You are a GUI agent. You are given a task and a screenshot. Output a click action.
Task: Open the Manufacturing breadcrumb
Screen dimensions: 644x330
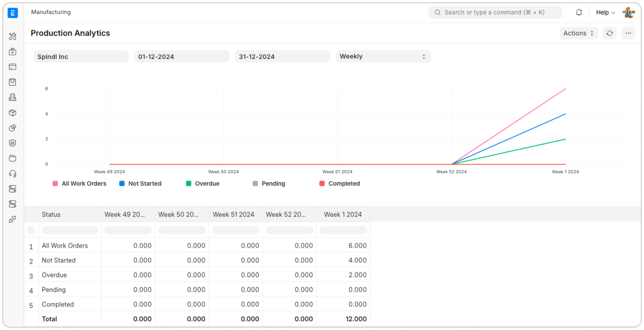(51, 12)
